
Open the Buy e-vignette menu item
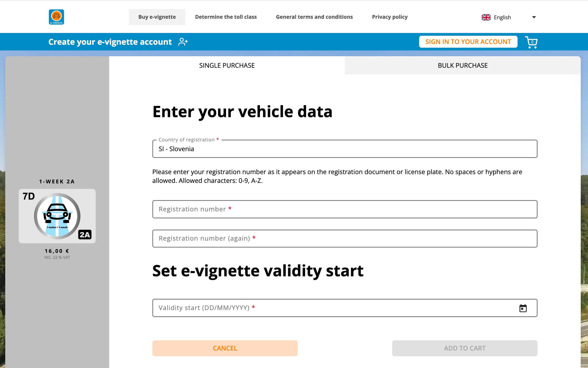[x=157, y=17]
